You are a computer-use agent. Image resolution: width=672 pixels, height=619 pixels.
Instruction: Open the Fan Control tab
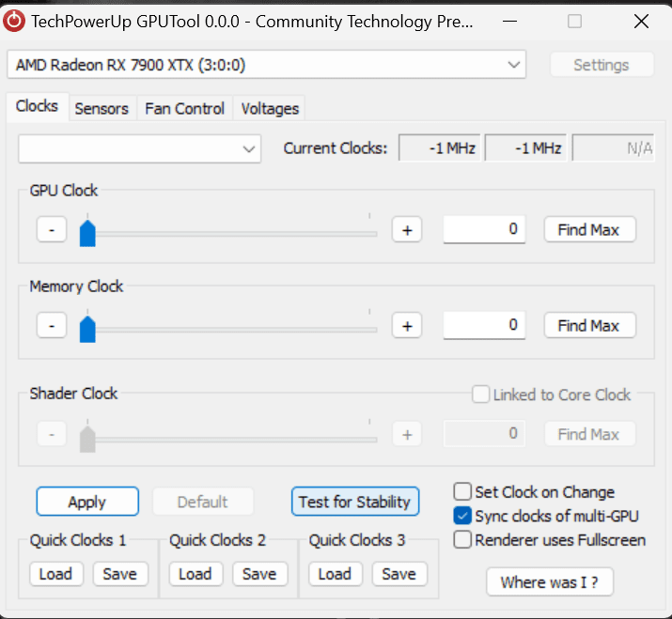click(184, 108)
